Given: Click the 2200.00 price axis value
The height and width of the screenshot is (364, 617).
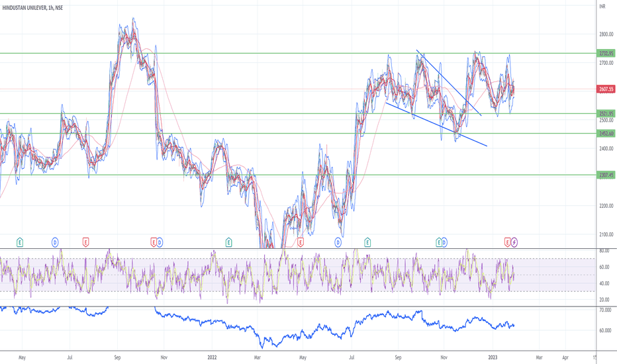Looking at the screenshot, I should point(606,206).
